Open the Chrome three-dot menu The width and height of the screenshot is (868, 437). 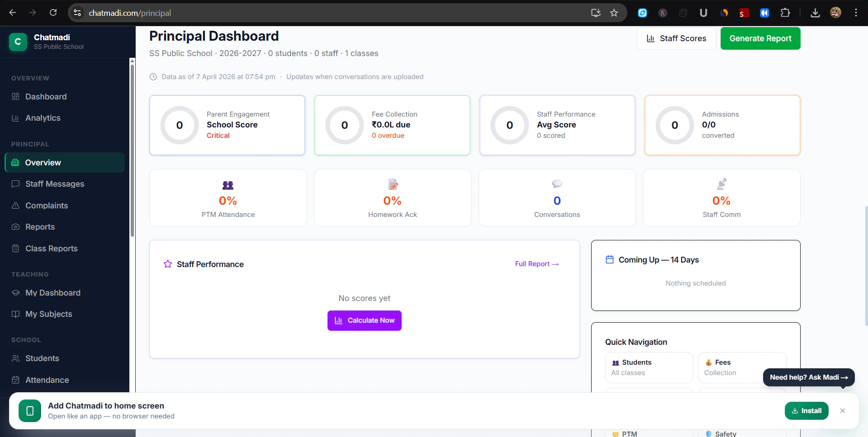(x=856, y=13)
